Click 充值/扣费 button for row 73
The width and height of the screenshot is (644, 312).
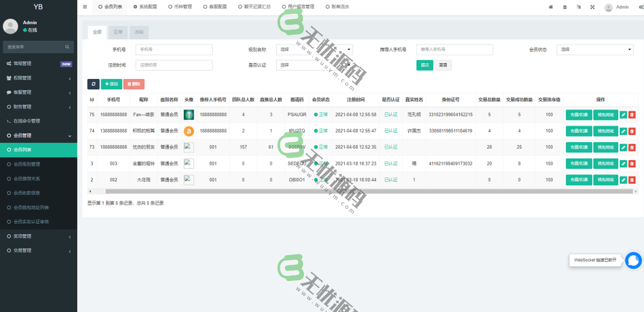coord(579,147)
